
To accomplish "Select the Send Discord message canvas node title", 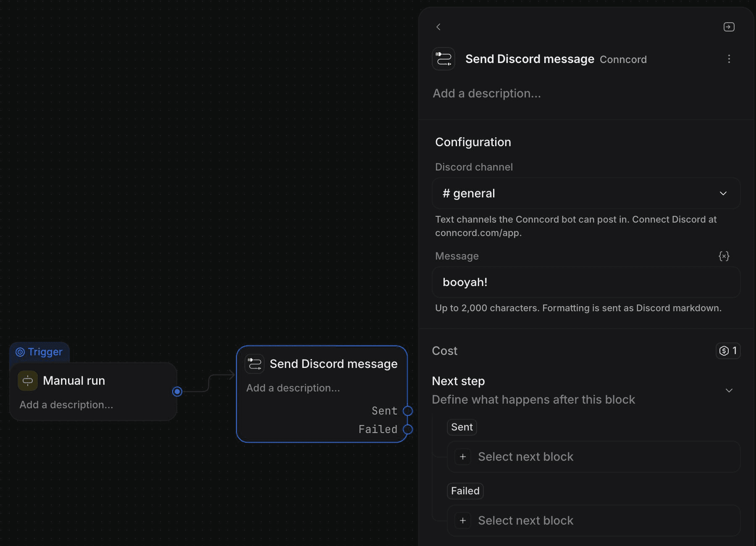I will click(333, 364).
